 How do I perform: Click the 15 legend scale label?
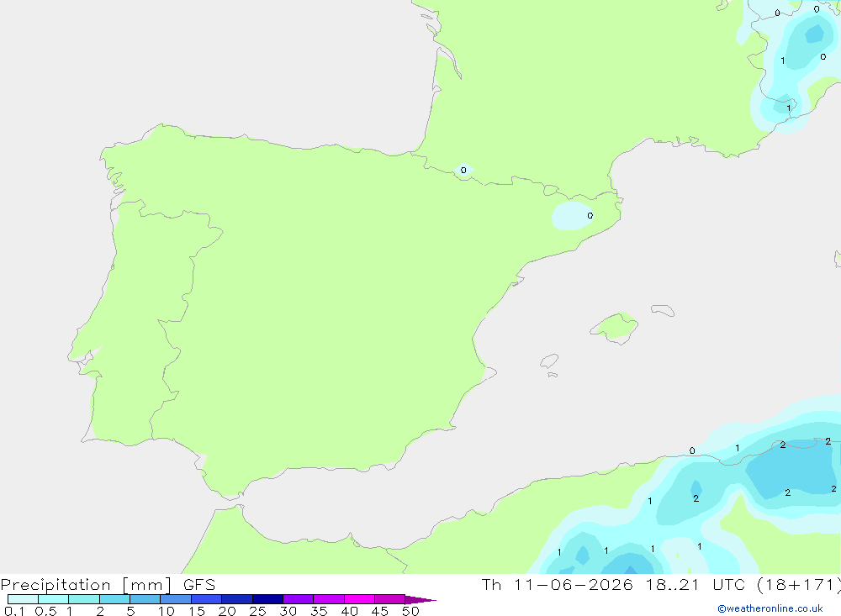click(197, 611)
